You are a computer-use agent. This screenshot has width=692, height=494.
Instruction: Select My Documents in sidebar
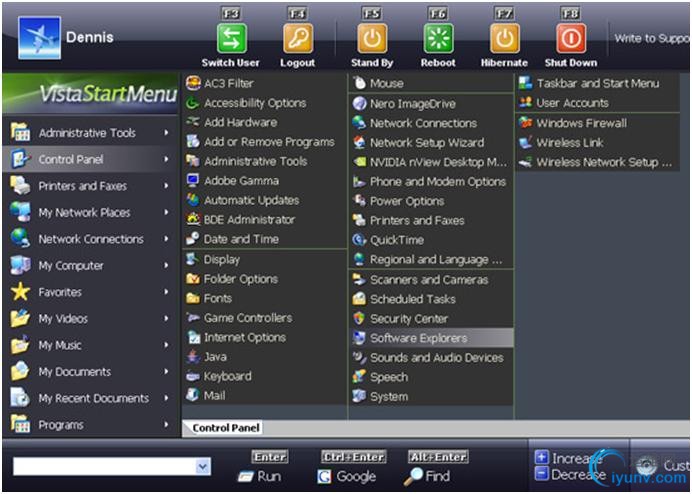(90, 372)
